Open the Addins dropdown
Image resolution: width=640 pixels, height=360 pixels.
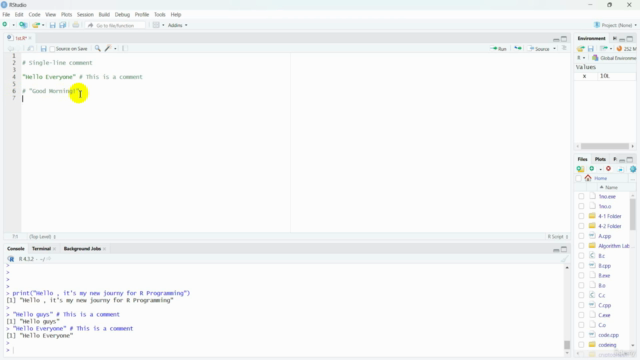click(x=178, y=25)
